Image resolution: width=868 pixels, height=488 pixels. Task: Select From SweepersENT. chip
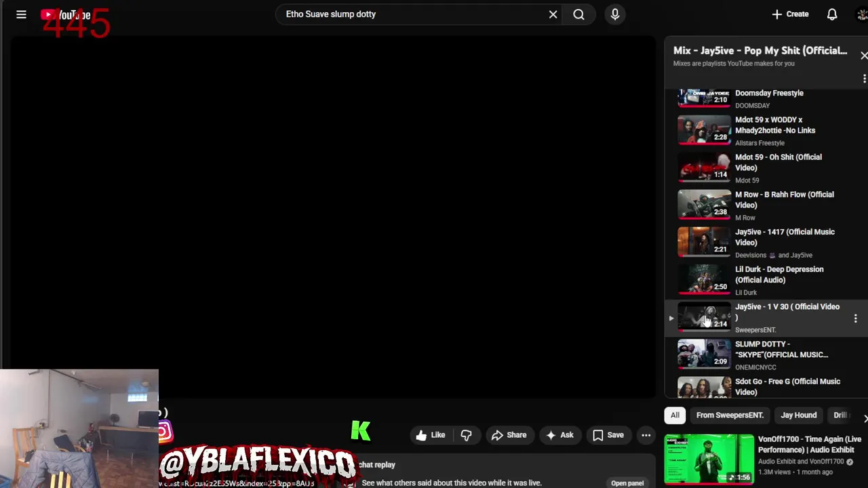pos(730,415)
